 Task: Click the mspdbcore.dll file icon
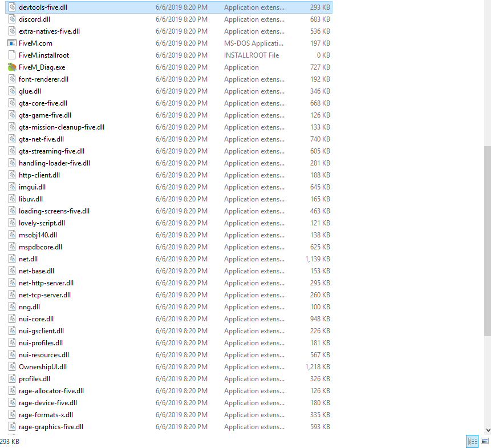click(12, 247)
